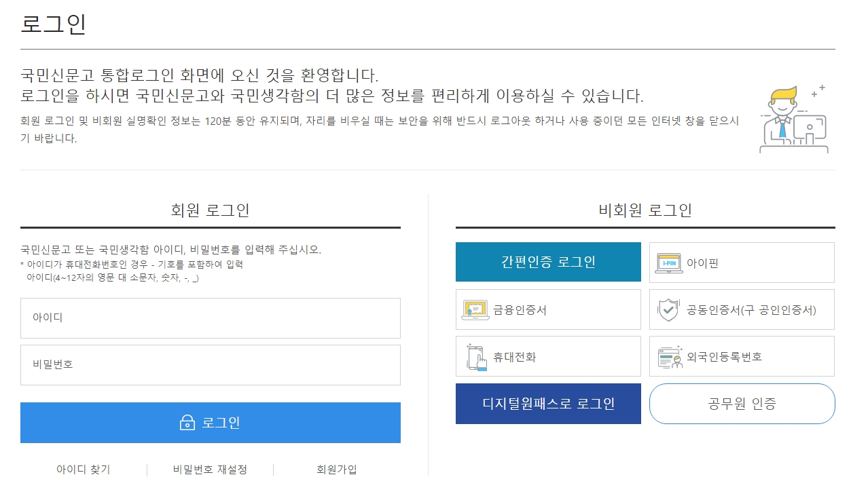Click the I-PIN laptop icon
The image size is (868, 496).
click(x=669, y=263)
